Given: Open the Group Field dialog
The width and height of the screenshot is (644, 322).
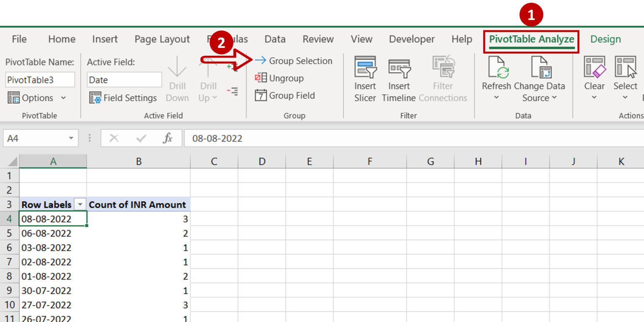Looking at the screenshot, I should coord(262,95).
